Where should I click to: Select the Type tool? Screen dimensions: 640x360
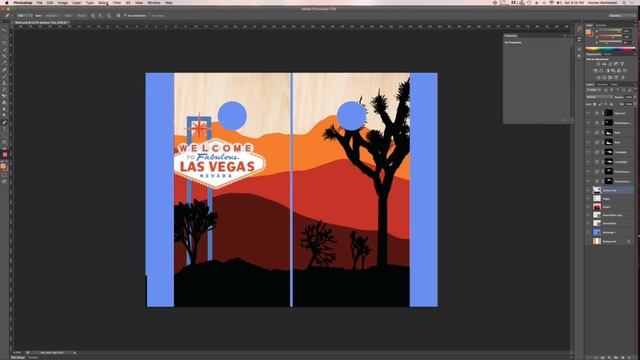[x=5, y=129]
